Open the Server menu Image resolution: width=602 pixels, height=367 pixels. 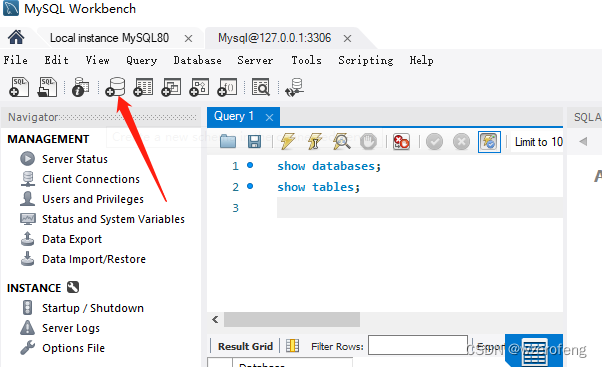point(255,60)
